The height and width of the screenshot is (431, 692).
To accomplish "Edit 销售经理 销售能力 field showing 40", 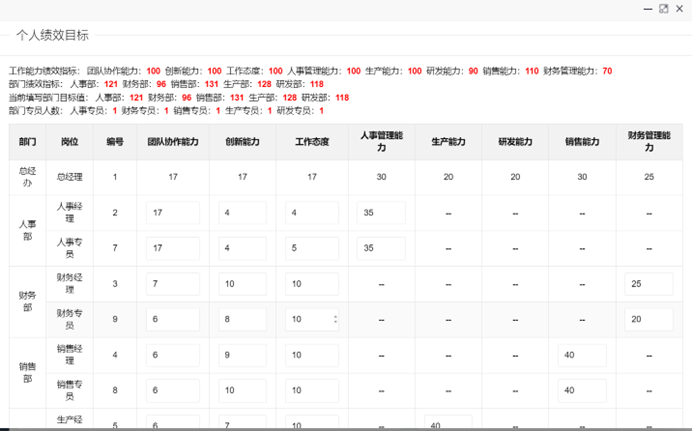I will [582, 355].
